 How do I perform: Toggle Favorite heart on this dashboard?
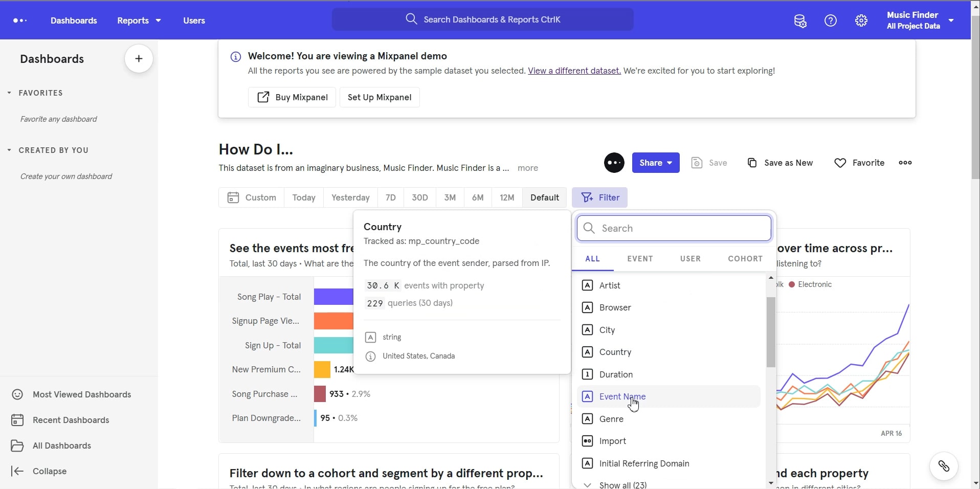click(x=840, y=163)
